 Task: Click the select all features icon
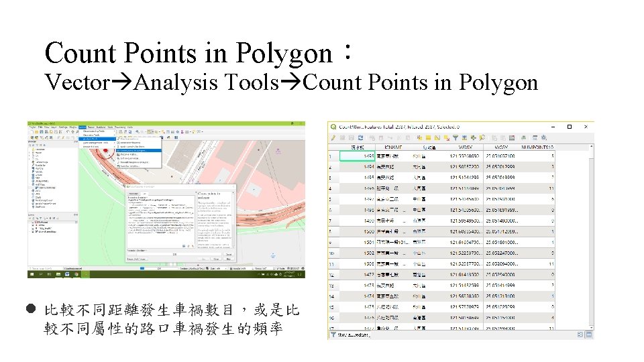tap(429, 138)
